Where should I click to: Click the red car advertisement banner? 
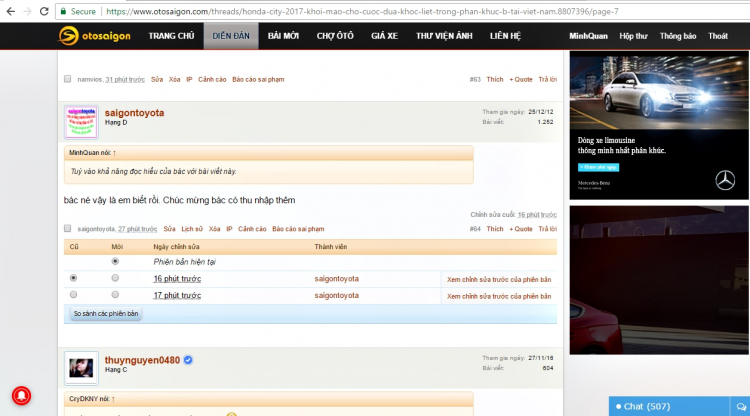click(659, 280)
